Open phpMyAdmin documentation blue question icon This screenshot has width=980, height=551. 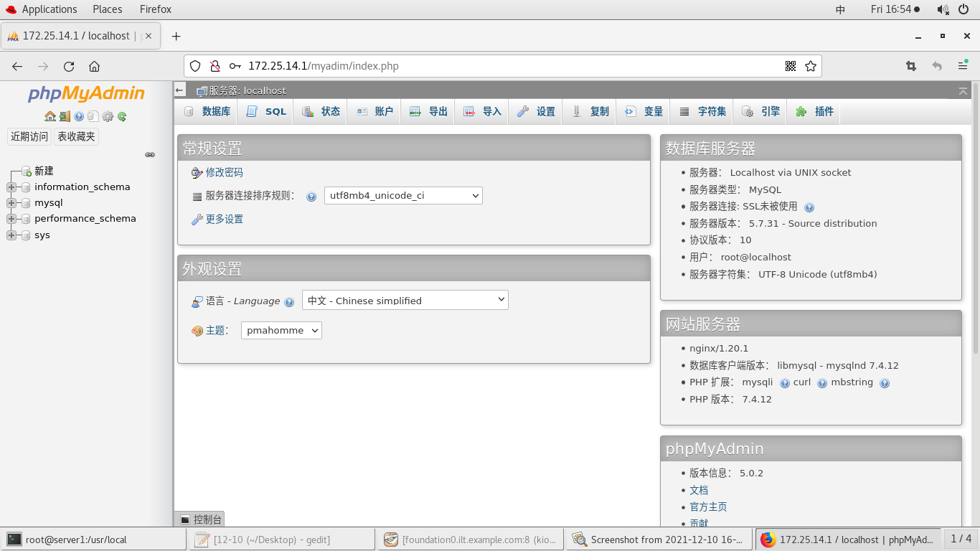[79, 116]
